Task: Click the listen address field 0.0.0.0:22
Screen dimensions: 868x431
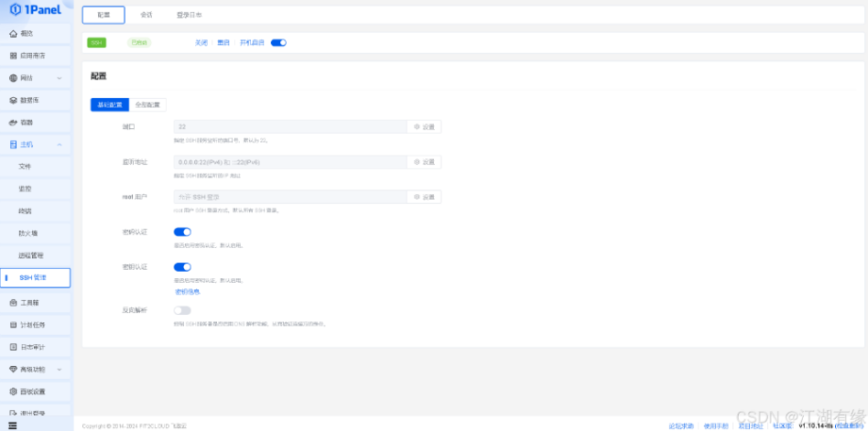Action: point(290,162)
